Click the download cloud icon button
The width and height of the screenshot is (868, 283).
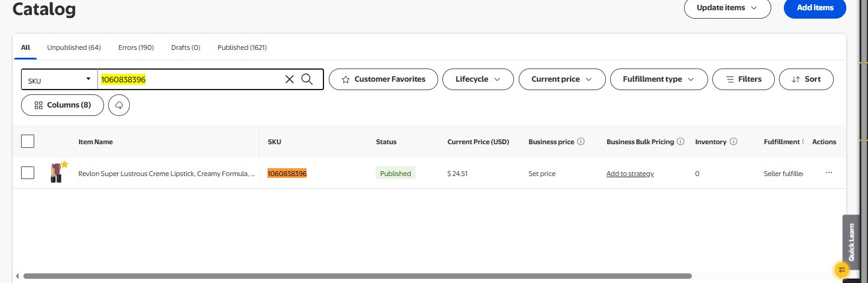(119, 105)
